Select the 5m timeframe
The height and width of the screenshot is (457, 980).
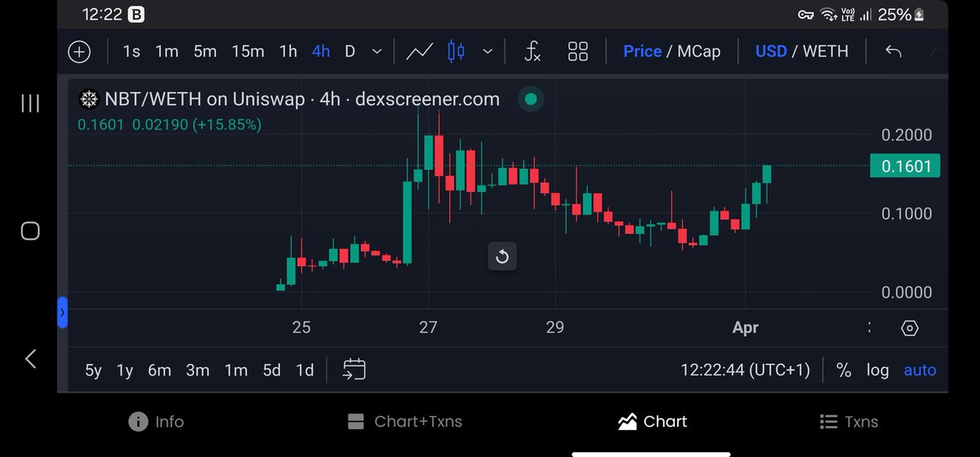click(205, 51)
